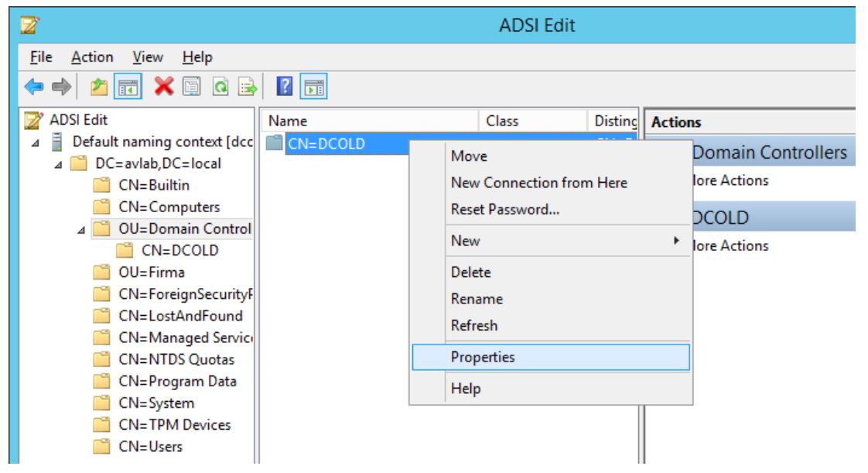
Task: Click folder icon beside CN=Computers
Action: click(x=101, y=207)
